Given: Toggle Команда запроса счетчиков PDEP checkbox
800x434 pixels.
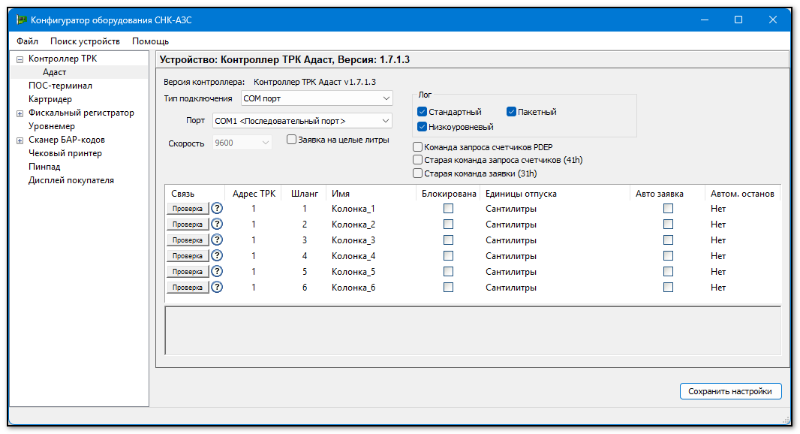Looking at the screenshot, I should click(417, 147).
